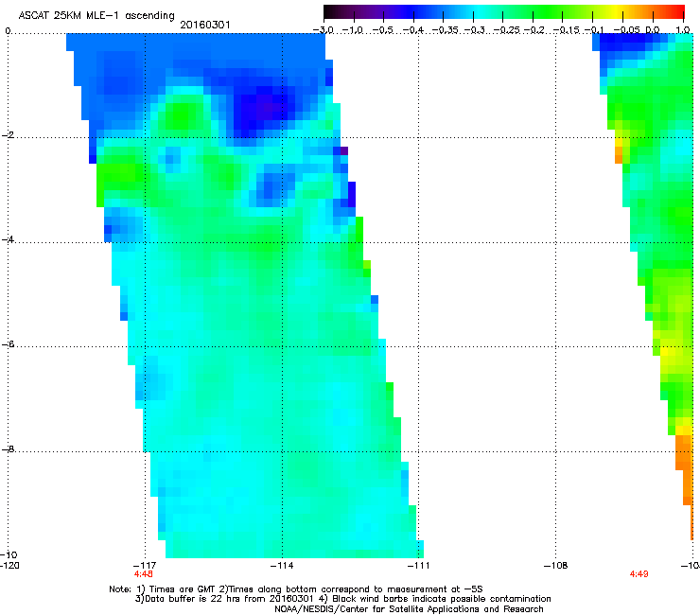Click the red swath time 4:49
This screenshot has height=615, width=700.
[x=639, y=574]
